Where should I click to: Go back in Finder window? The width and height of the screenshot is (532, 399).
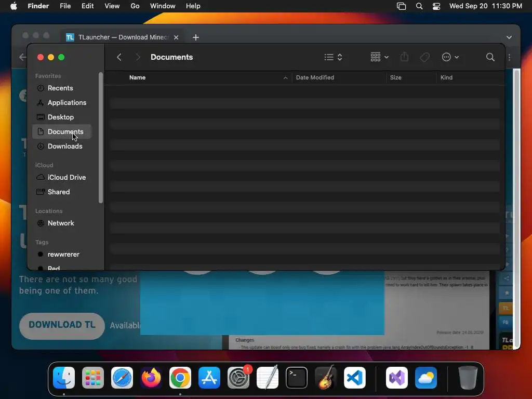(119, 57)
